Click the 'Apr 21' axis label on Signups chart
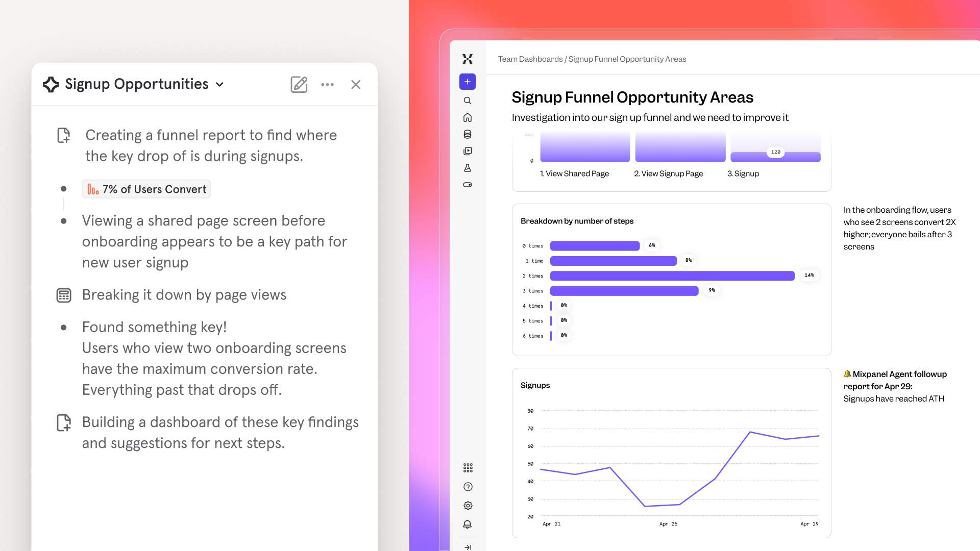Viewport: 980px width, 551px height. (551, 524)
